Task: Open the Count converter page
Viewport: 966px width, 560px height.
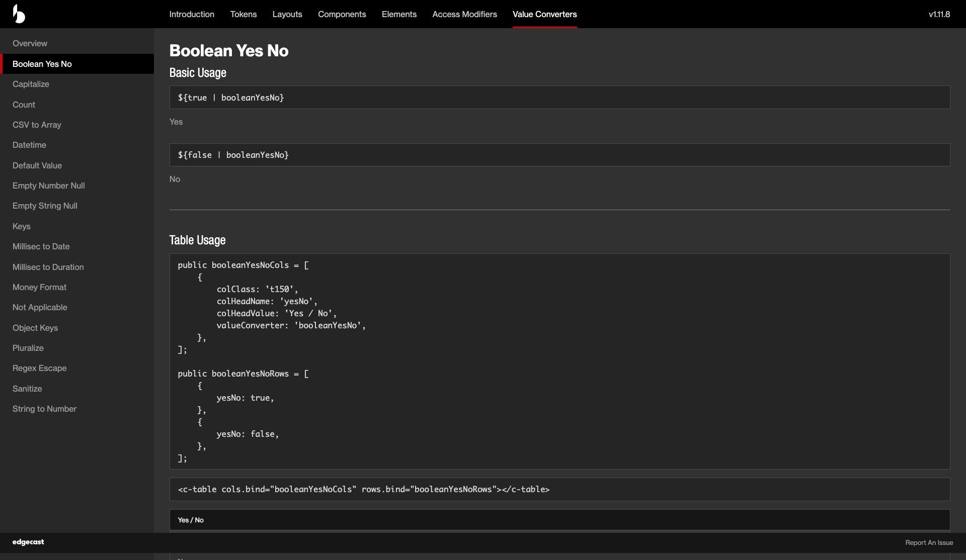Action: pos(77,105)
